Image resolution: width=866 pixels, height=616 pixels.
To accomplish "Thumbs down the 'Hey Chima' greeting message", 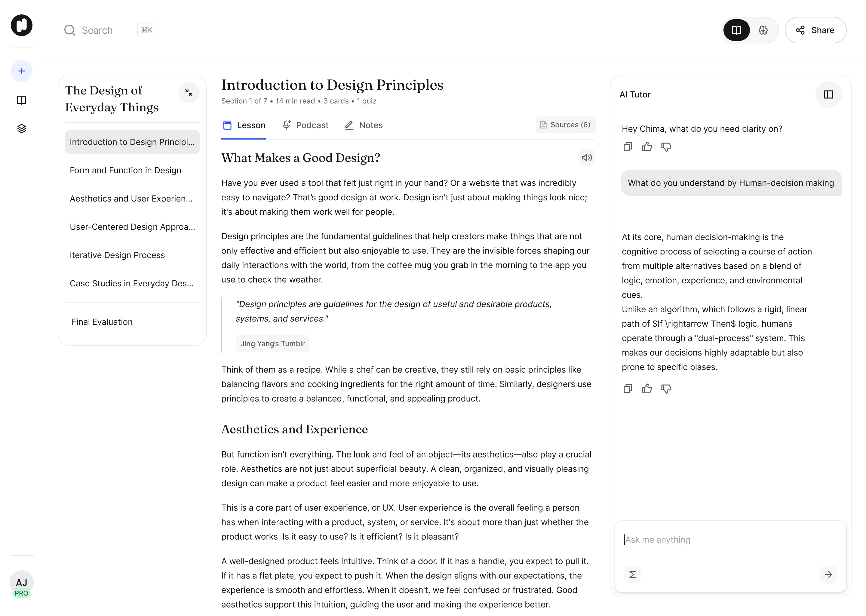I will coord(666,147).
